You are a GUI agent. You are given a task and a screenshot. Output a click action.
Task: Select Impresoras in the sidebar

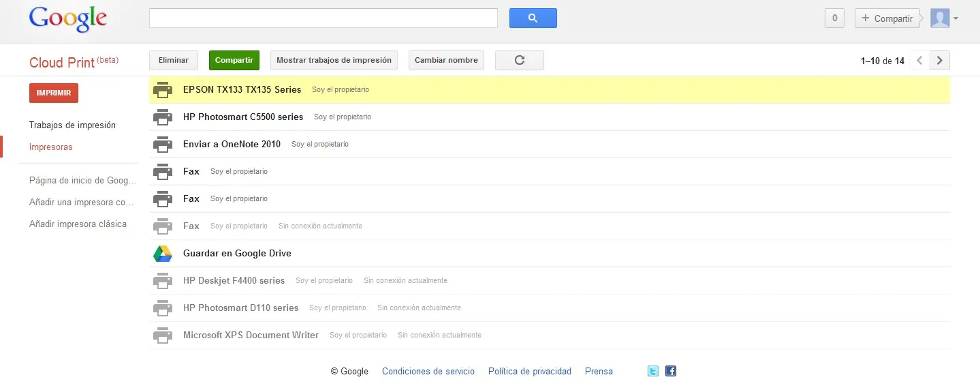[51, 147]
